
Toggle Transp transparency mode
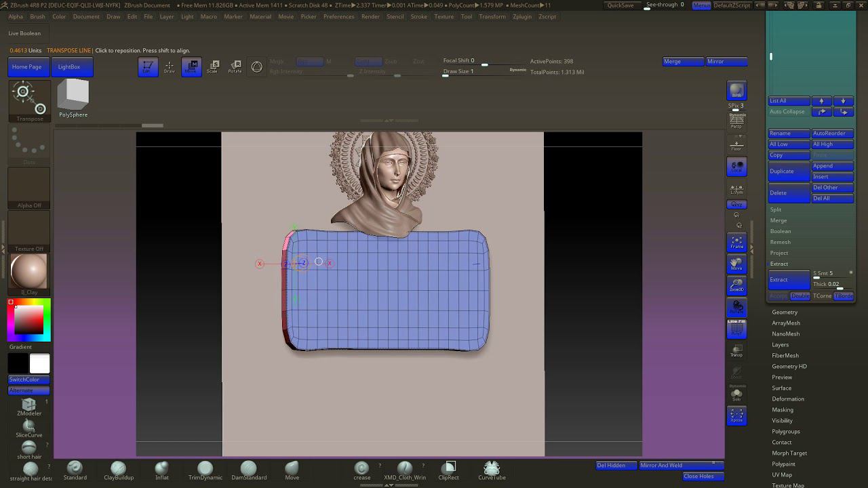[x=736, y=350]
